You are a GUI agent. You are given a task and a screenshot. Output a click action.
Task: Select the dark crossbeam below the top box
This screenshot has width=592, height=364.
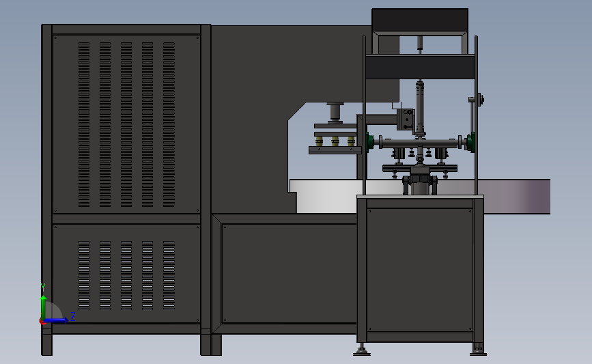[420, 66]
